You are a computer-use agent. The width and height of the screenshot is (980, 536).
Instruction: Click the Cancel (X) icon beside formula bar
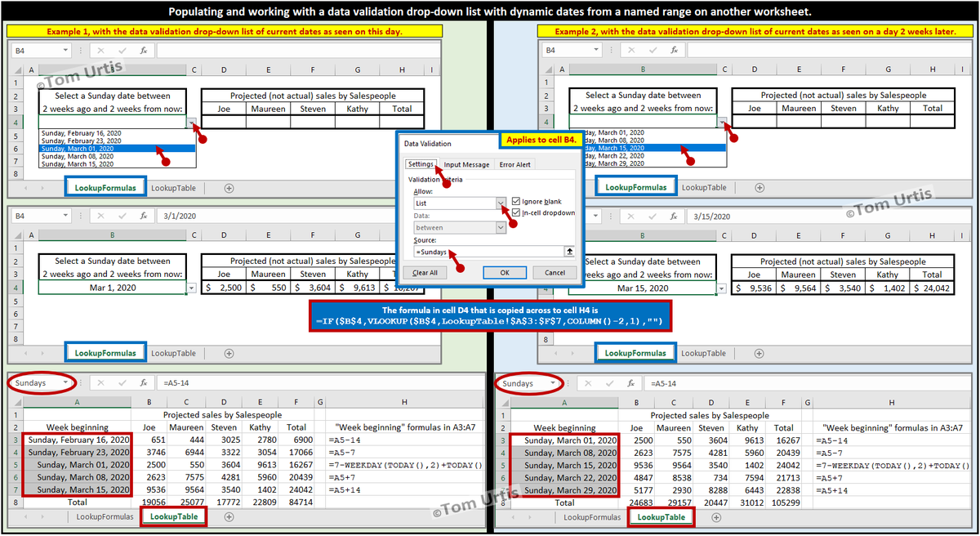100,50
